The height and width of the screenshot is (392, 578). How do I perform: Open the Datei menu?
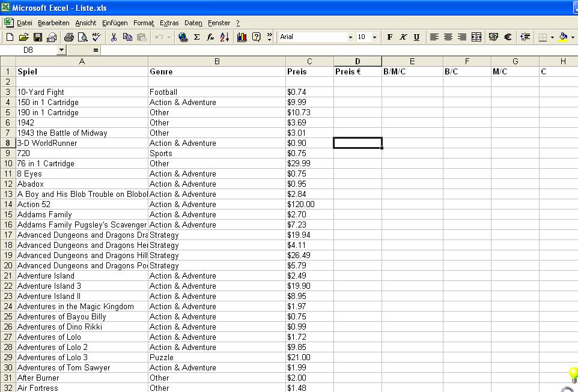pos(24,23)
